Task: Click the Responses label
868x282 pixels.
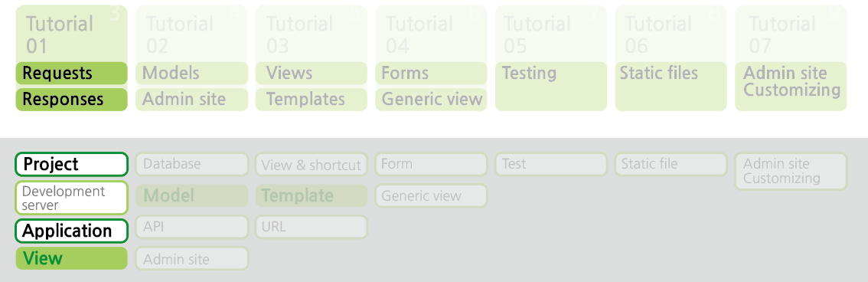Action: (x=71, y=100)
